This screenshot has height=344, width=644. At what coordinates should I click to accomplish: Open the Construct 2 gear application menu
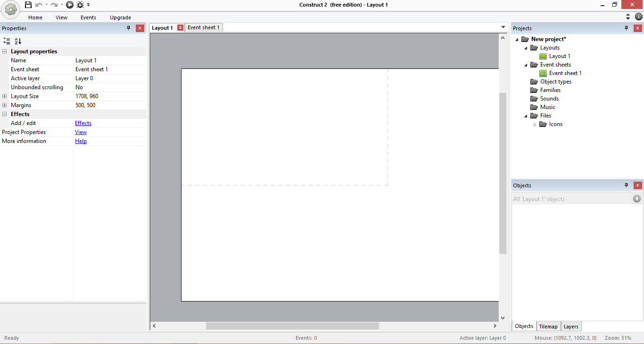coord(10,9)
